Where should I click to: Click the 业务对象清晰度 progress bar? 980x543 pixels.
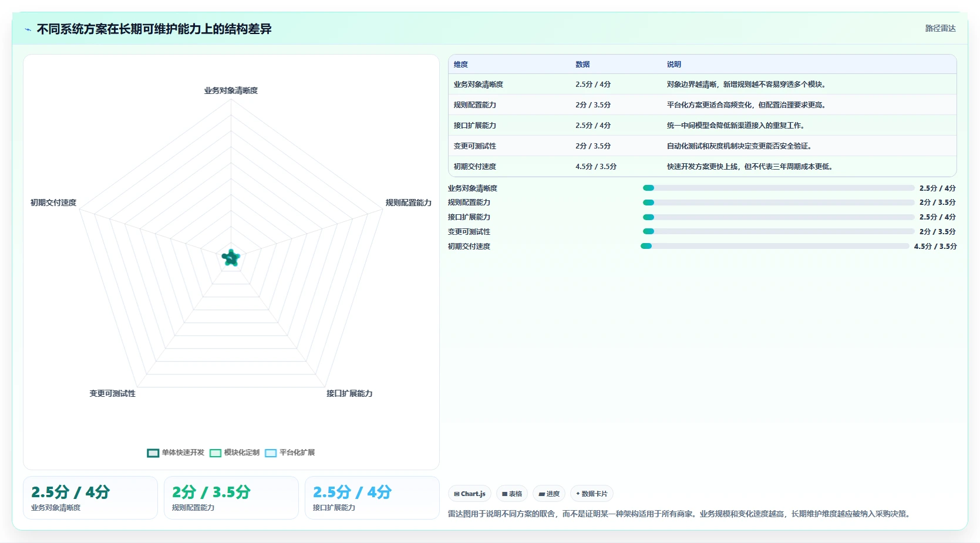click(779, 188)
